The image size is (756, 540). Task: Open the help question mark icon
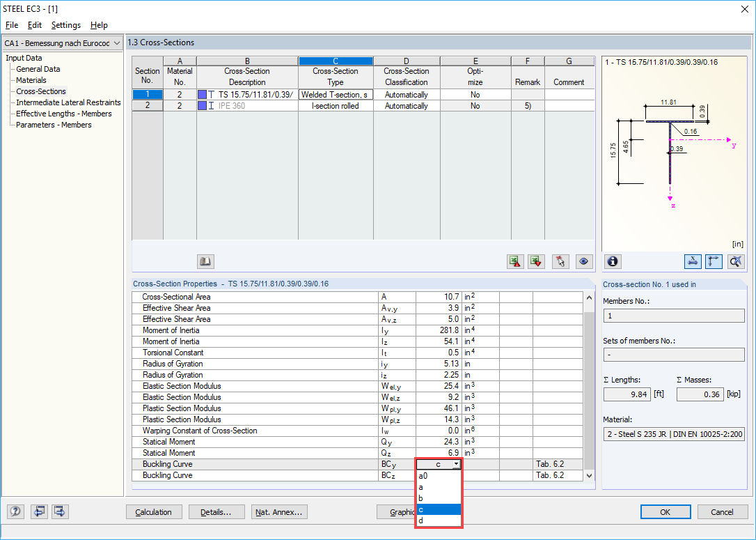15,511
